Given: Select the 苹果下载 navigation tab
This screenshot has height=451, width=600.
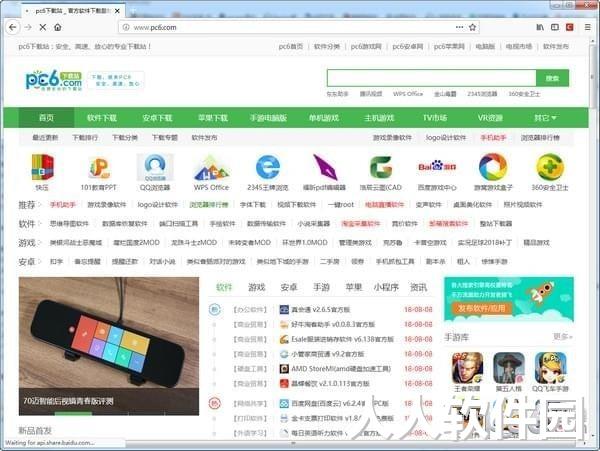Looking at the screenshot, I should tap(213, 117).
